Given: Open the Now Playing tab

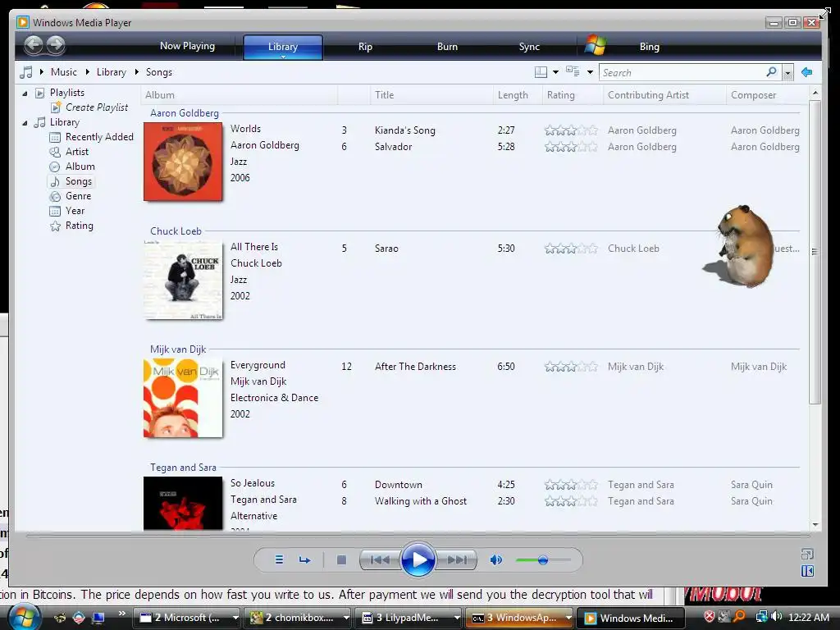Looking at the screenshot, I should [x=188, y=46].
